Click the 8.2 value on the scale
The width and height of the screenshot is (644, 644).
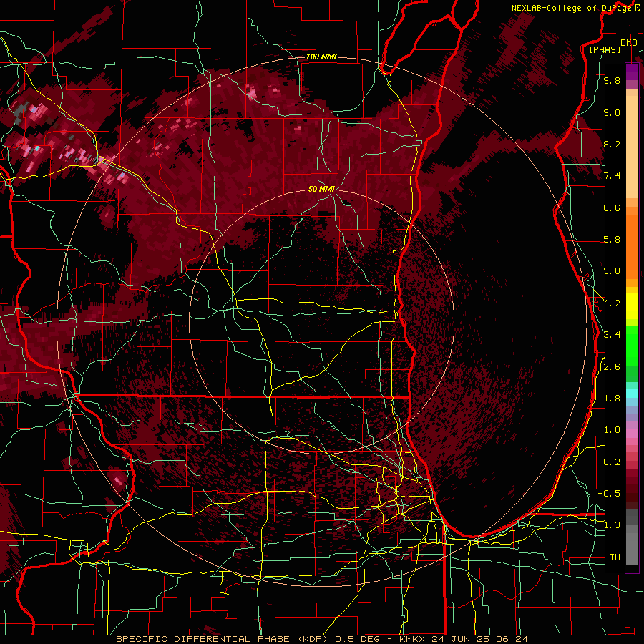612,144
